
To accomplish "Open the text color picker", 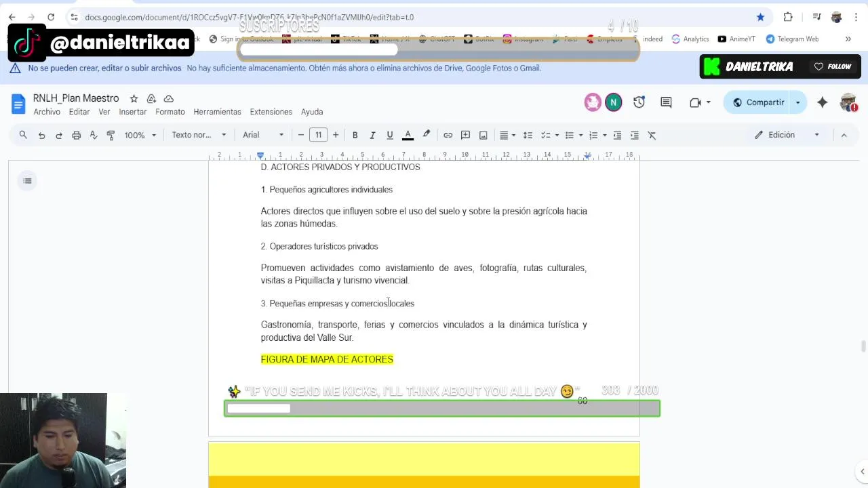I will [x=408, y=135].
